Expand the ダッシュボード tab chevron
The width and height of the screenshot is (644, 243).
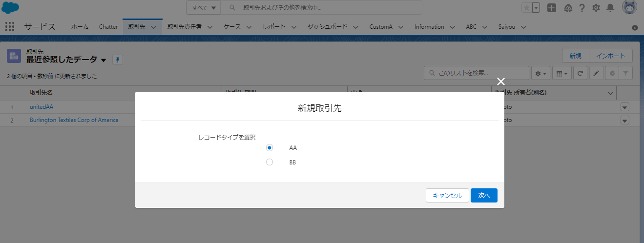[x=355, y=27]
